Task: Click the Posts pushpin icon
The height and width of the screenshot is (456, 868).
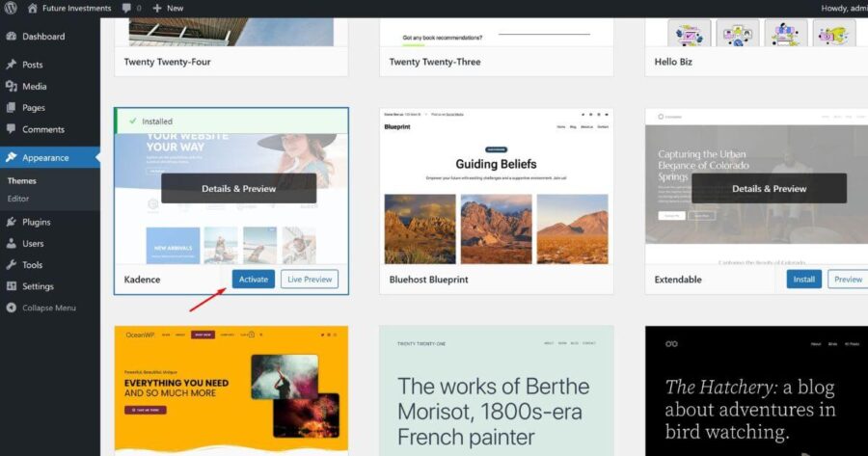Action: point(12,65)
